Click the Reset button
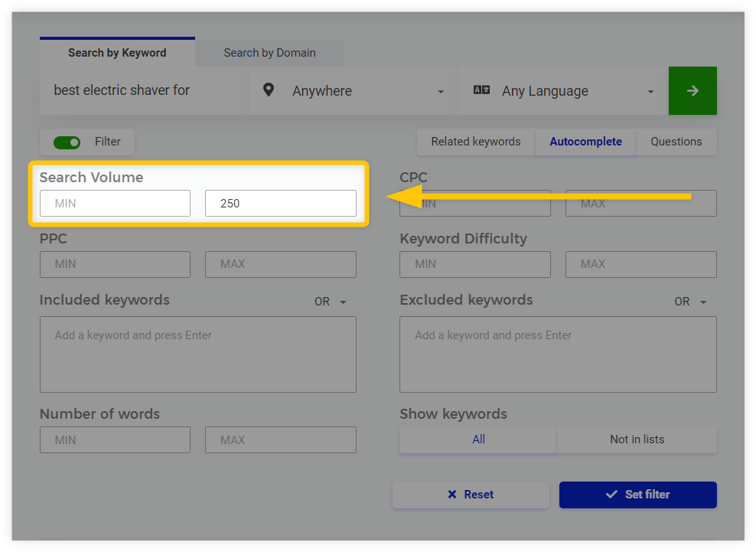Screen dimensions: 756x552 (471, 495)
